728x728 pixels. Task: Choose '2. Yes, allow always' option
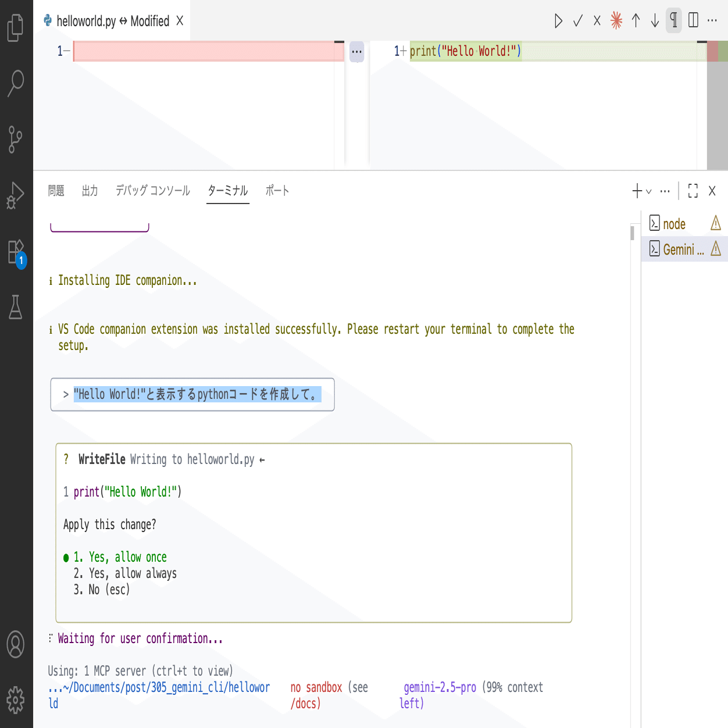point(125,573)
